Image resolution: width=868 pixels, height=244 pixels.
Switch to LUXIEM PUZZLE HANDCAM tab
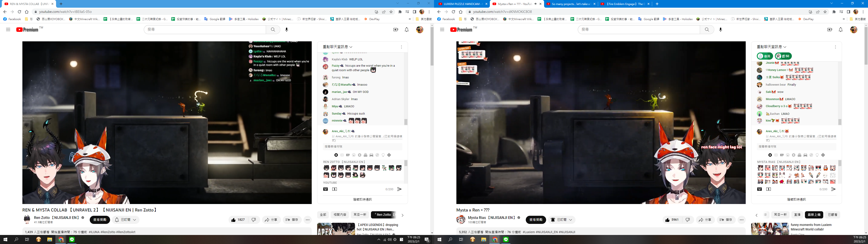[463, 4]
